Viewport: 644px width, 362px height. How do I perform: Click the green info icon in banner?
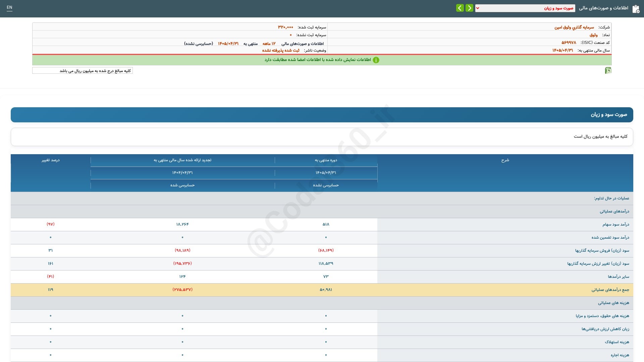(376, 60)
